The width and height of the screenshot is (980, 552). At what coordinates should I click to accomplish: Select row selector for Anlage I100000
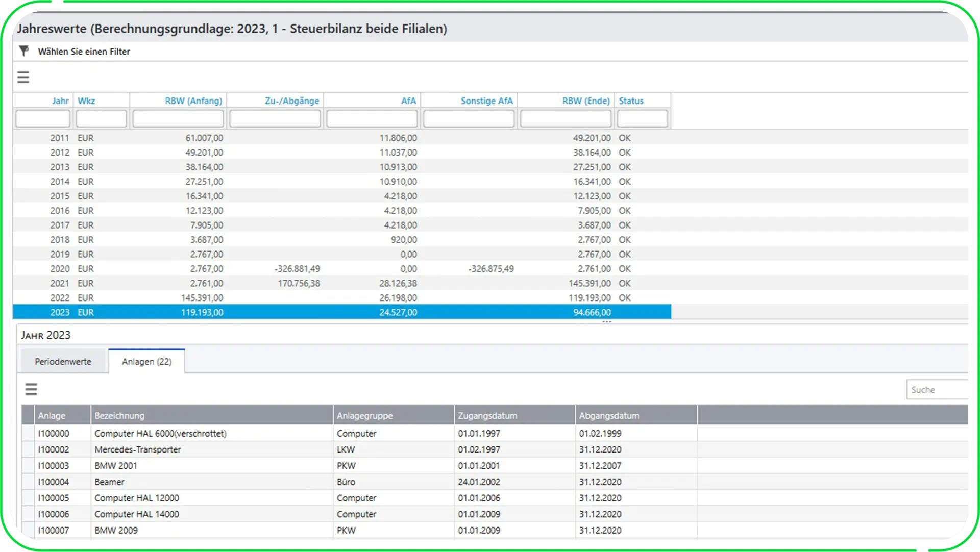pyautogui.click(x=28, y=434)
